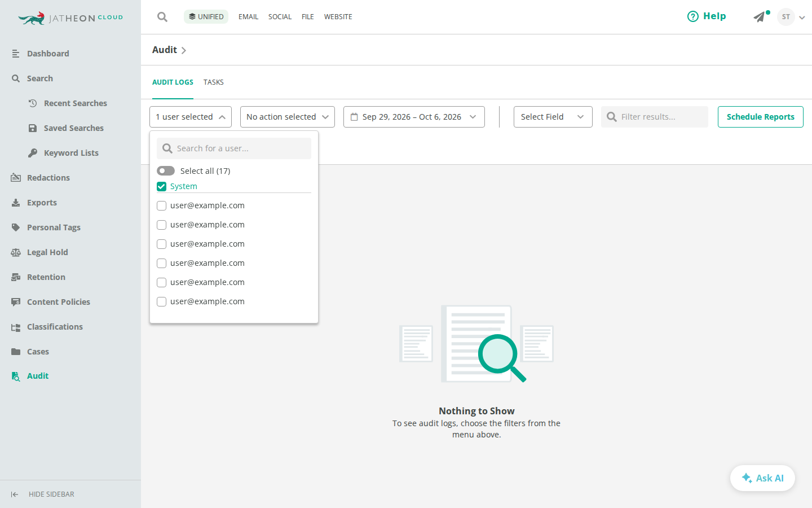Uncheck the System checkbox
The image size is (812, 508).
click(x=161, y=186)
